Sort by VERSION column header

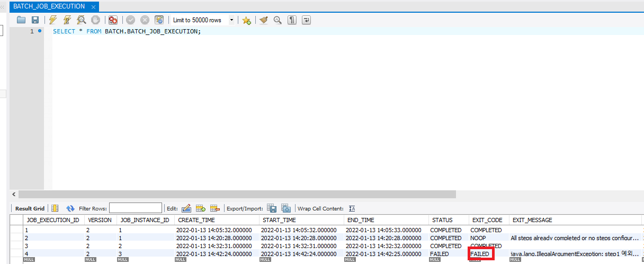(x=100, y=220)
